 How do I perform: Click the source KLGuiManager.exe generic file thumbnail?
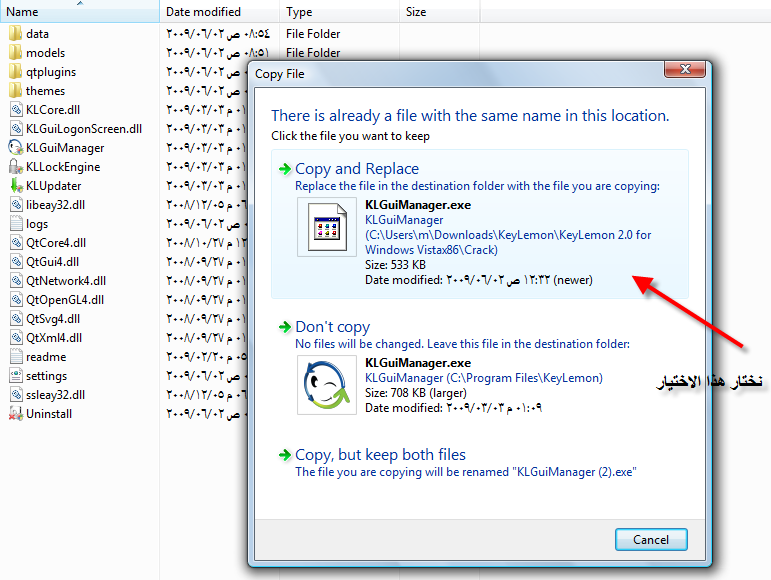(327, 227)
